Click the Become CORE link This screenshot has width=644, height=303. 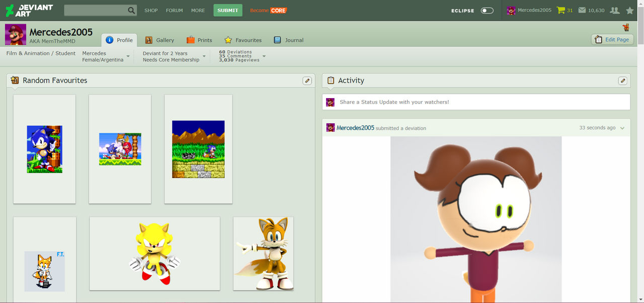coord(268,10)
